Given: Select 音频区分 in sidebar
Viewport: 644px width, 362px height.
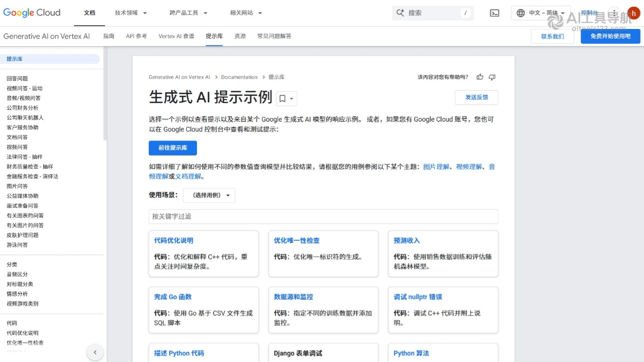Looking at the screenshot, I should (x=17, y=274).
